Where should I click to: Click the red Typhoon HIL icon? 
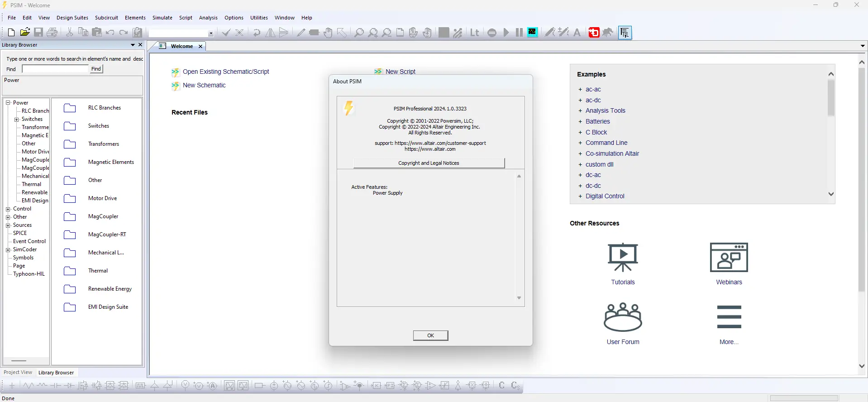point(594,33)
